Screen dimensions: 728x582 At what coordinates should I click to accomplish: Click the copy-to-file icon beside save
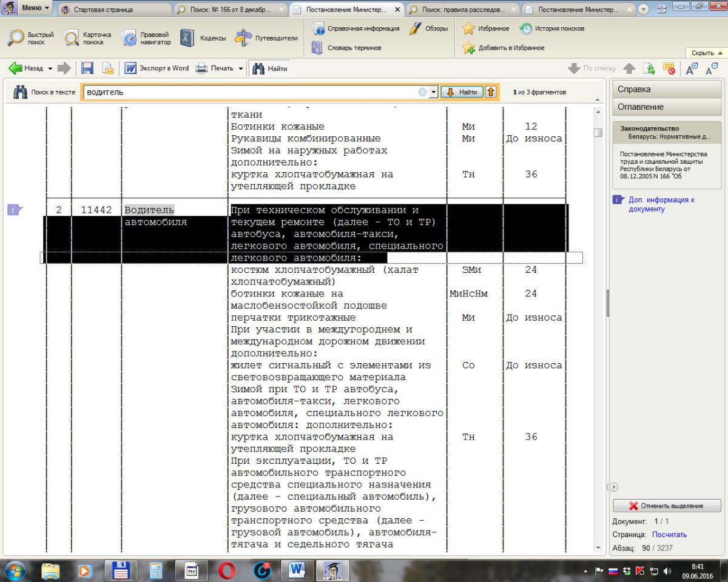click(108, 69)
